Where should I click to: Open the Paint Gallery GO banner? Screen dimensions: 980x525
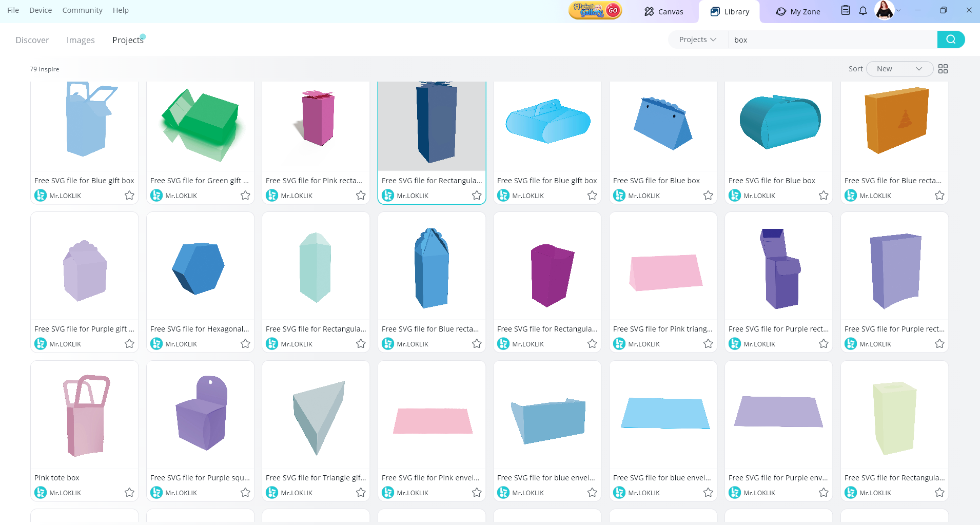click(x=595, y=10)
